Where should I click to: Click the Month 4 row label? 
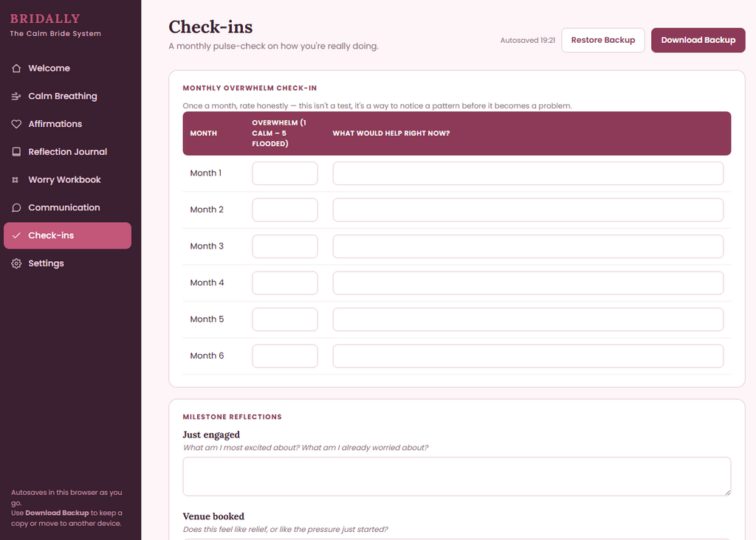click(x=207, y=283)
